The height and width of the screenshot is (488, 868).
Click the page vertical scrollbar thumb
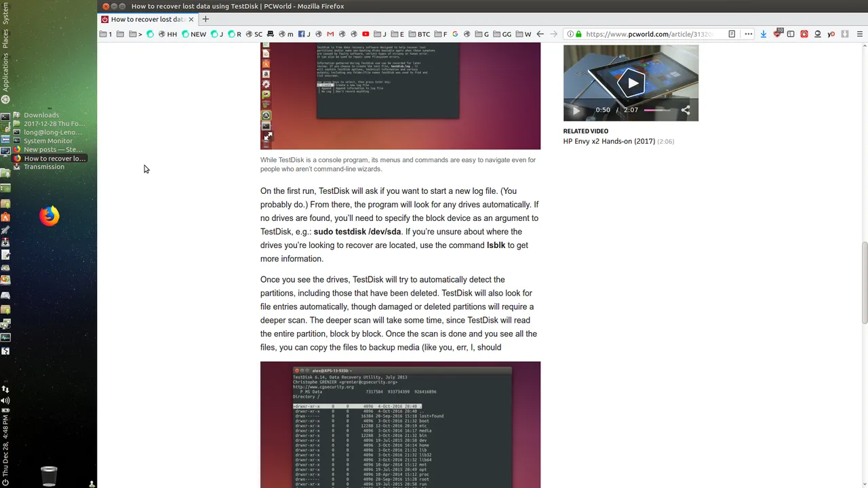[x=864, y=283]
